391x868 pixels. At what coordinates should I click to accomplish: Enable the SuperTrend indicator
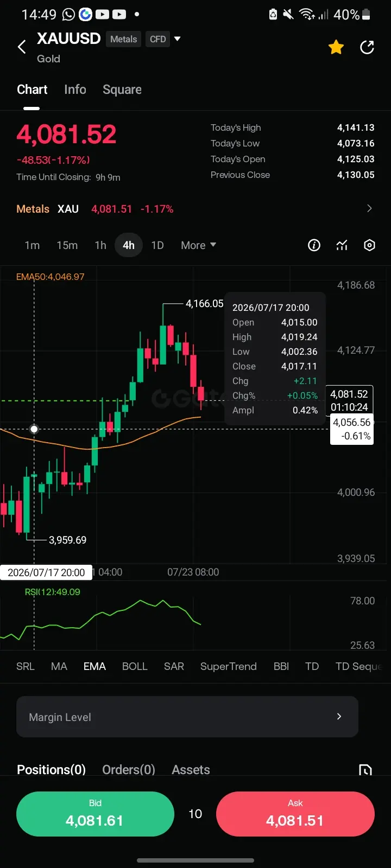(x=229, y=666)
